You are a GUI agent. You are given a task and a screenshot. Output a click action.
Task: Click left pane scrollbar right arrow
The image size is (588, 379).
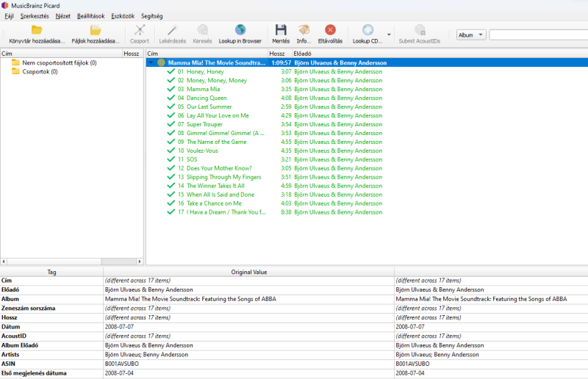pyautogui.click(x=140, y=261)
